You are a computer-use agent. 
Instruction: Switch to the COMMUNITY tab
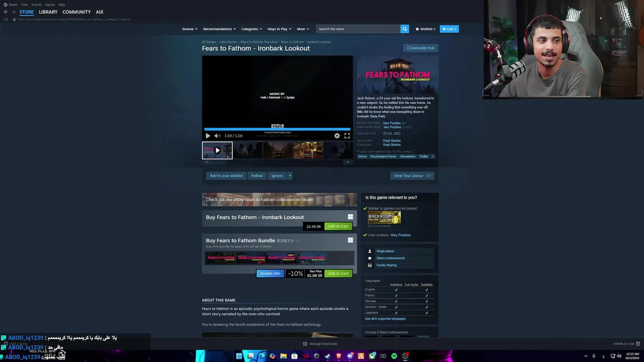pyautogui.click(x=76, y=12)
